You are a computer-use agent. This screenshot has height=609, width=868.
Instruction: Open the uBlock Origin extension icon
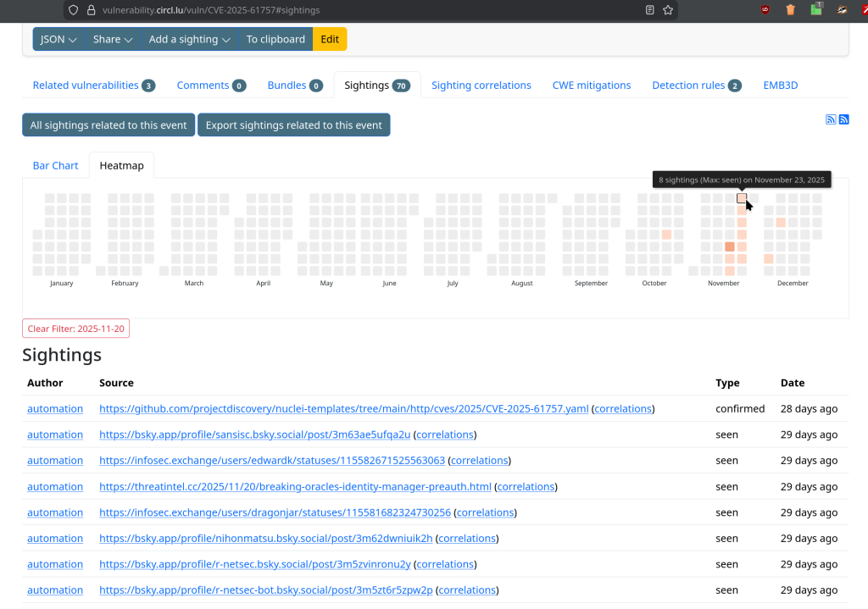[x=765, y=10]
